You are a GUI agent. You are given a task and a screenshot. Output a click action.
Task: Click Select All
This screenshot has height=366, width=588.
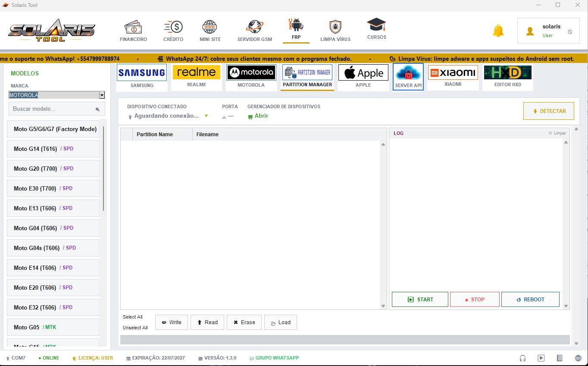[x=133, y=317]
